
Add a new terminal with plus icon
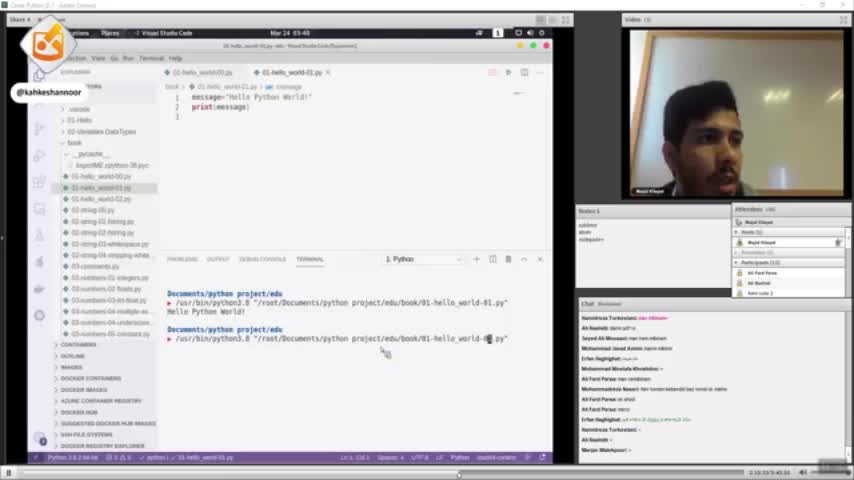[x=477, y=259]
